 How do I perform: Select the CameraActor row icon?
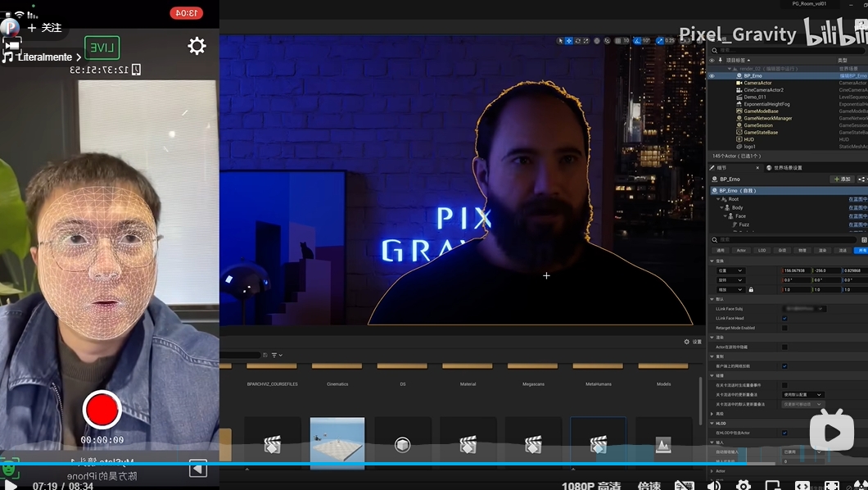739,83
